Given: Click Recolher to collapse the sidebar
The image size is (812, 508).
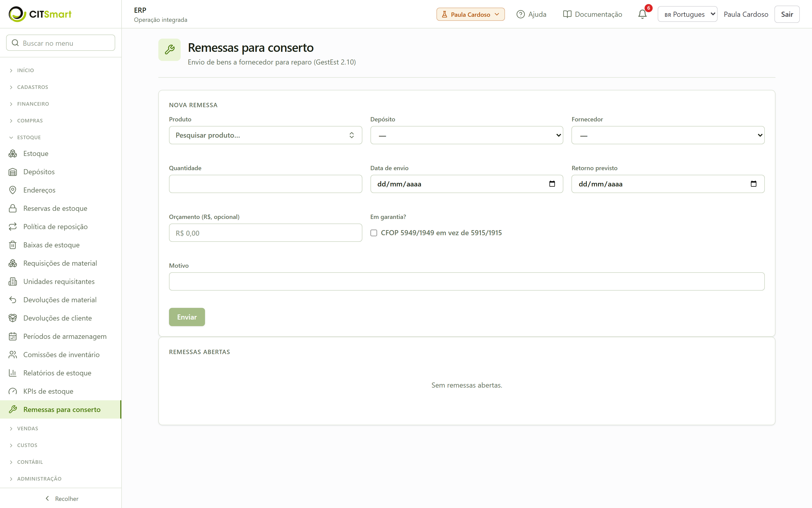Looking at the screenshot, I should coord(62,499).
